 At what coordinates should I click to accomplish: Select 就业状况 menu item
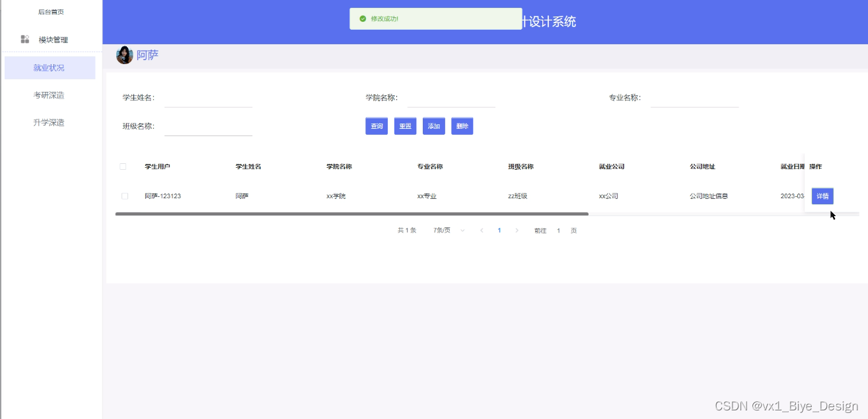(50, 68)
